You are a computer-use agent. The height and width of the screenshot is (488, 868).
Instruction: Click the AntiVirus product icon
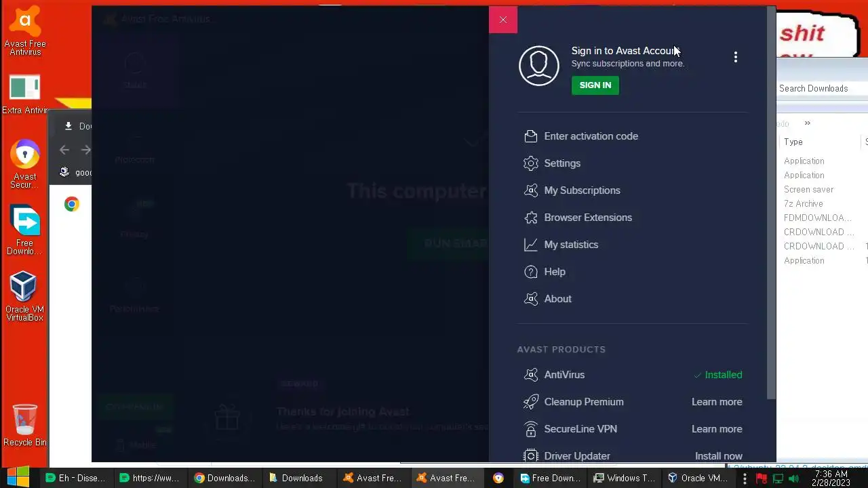(x=531, y=375)
